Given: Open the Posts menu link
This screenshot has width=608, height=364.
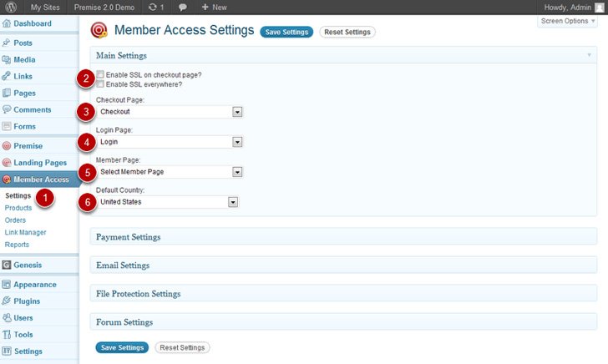Looking at the screenshot, I should [23, 43].
